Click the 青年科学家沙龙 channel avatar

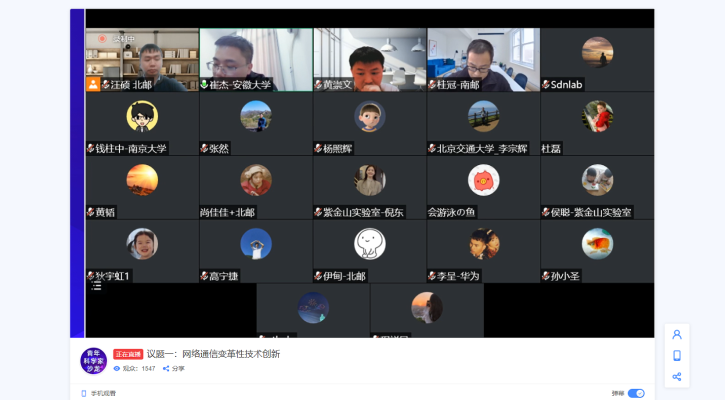pyautogui.click(x=94, y=360)
